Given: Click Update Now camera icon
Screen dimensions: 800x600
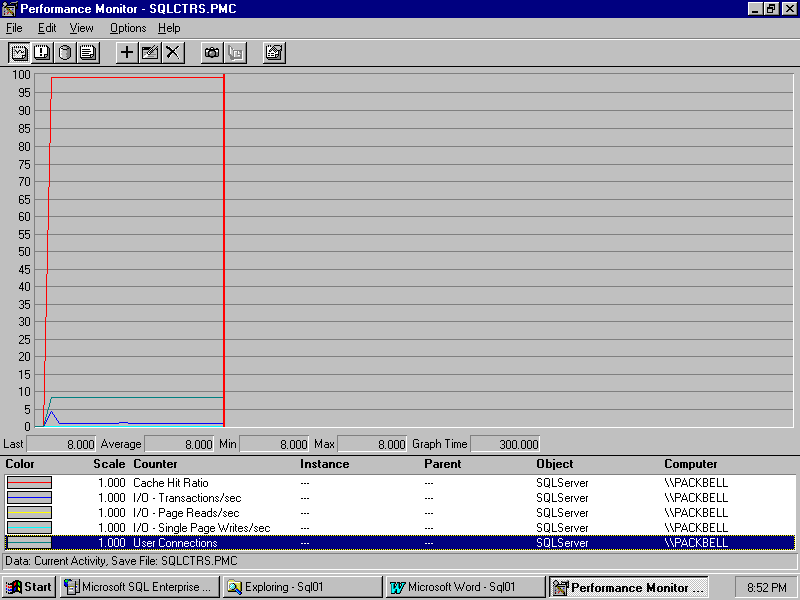Looking at the screenshot, I should 212,52.
